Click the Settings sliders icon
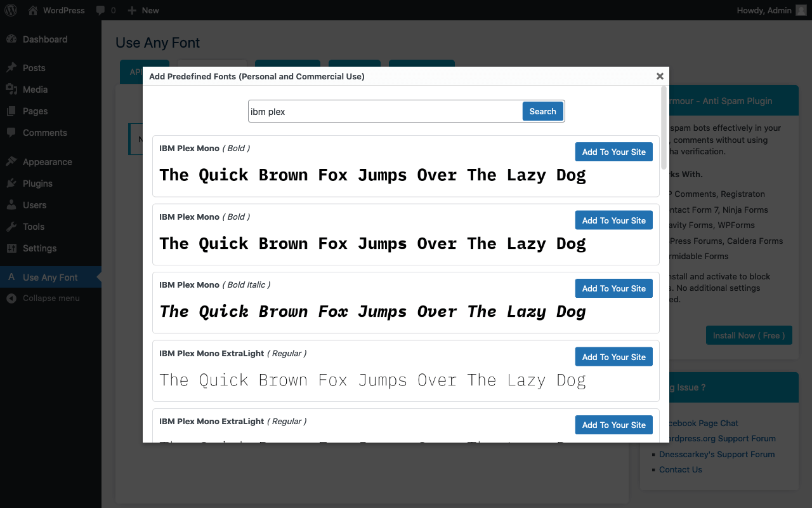This screenshot has width=812, height=508. [11, 248]
